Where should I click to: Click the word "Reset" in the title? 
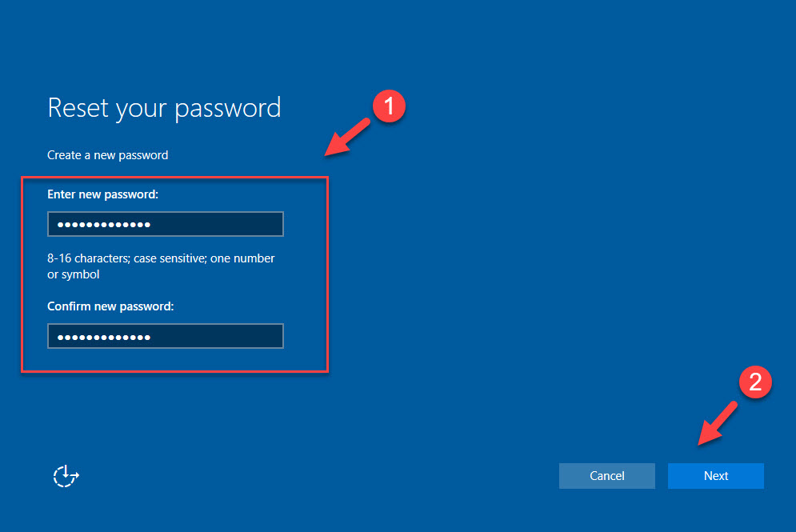pyautogui.click(x=78, y=107)
